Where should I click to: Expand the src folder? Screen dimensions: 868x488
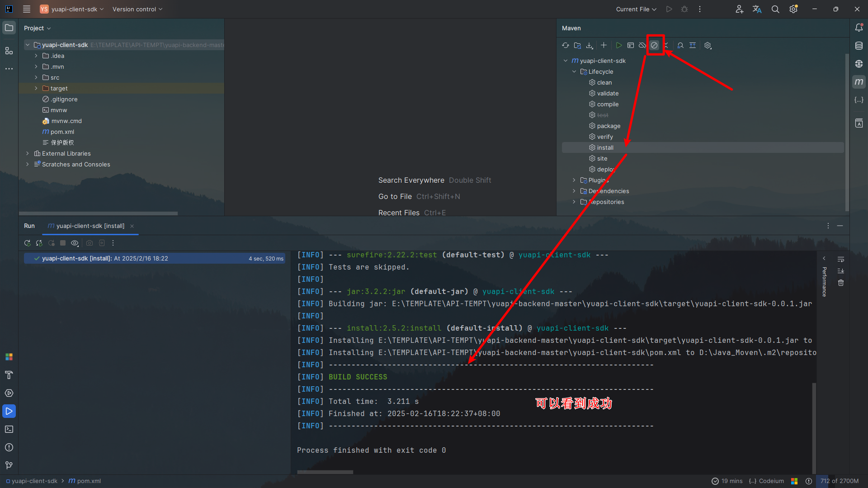pos(36,77)
